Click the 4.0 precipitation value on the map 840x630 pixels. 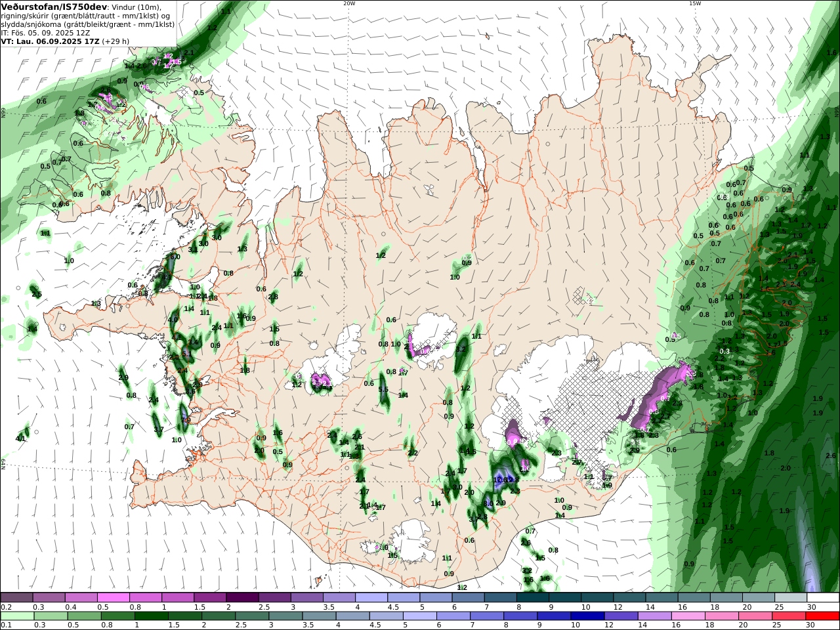click(173, 320)
